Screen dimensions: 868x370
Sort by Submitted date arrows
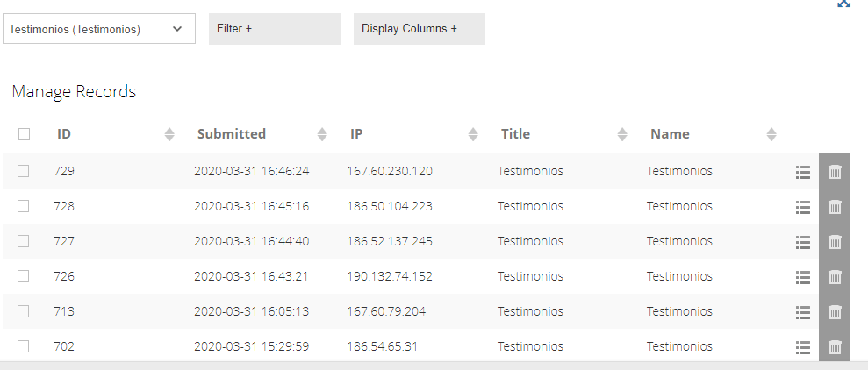(322, 134)
